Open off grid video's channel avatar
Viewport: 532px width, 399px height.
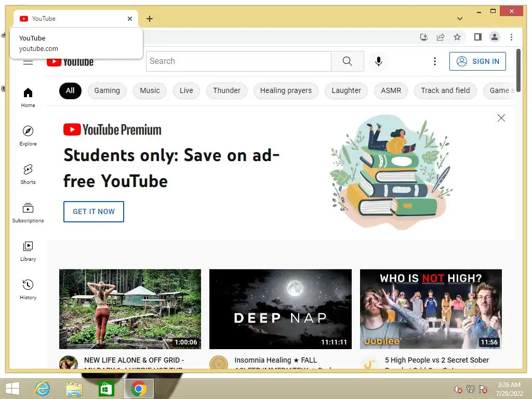coord(69,362)
